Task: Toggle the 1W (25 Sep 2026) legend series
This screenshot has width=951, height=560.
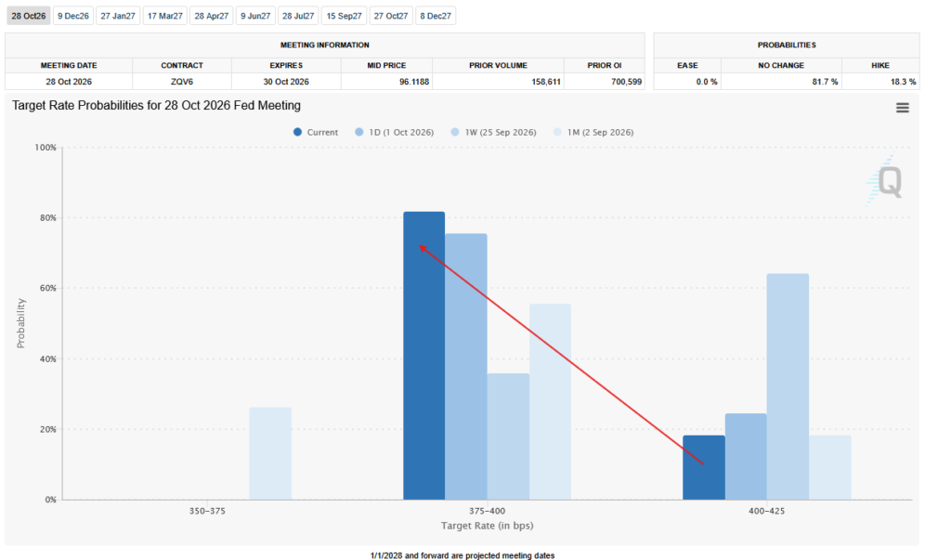Action: (494, 132)
